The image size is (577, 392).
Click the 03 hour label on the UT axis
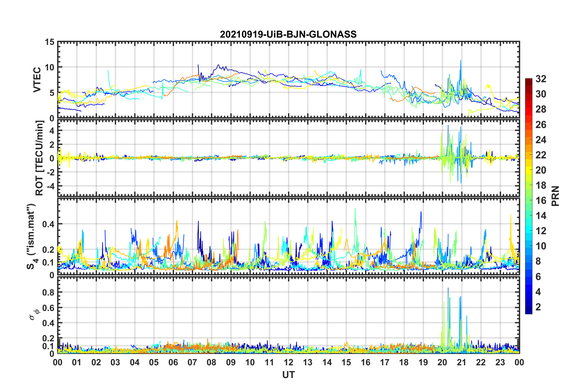click(115, 362)
